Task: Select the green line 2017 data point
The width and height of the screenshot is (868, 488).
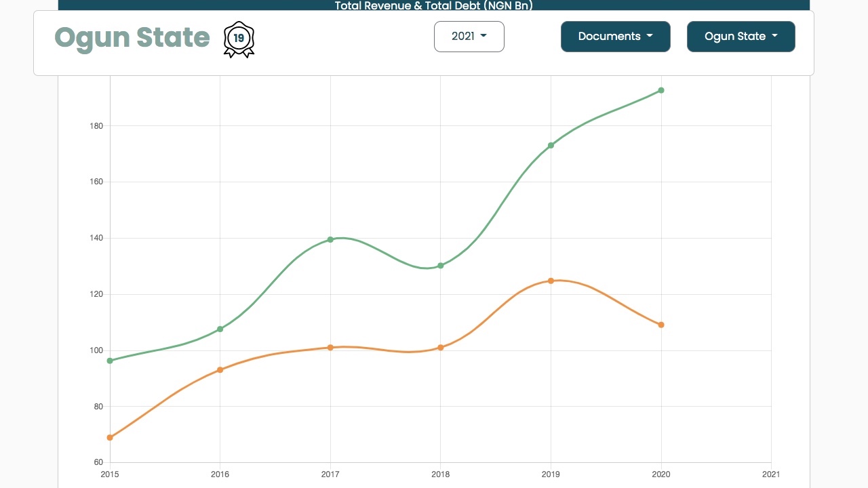Action: (x=330, y=239)
